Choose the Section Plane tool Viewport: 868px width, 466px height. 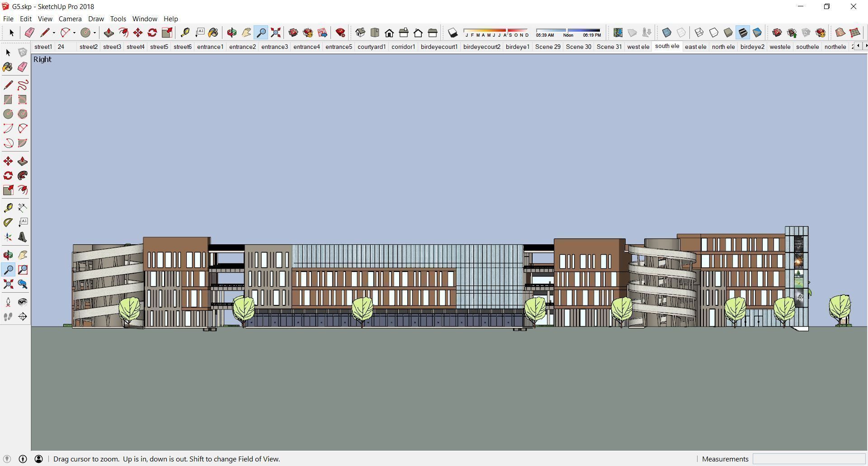pos(23,317)
